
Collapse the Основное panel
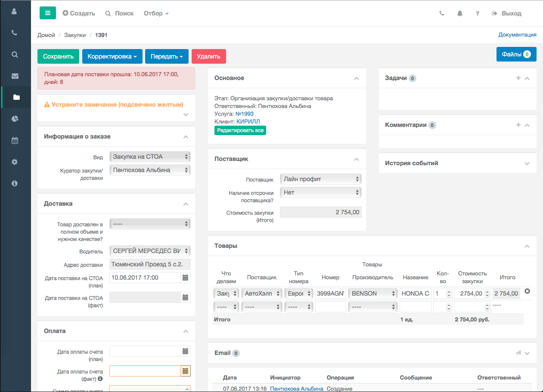point(356,78)
